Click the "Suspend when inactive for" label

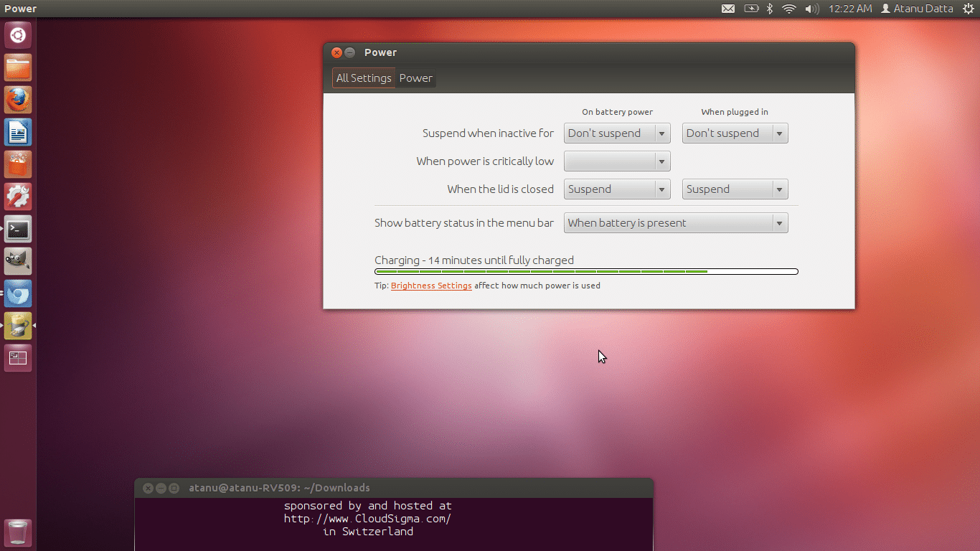coord(488,133)
